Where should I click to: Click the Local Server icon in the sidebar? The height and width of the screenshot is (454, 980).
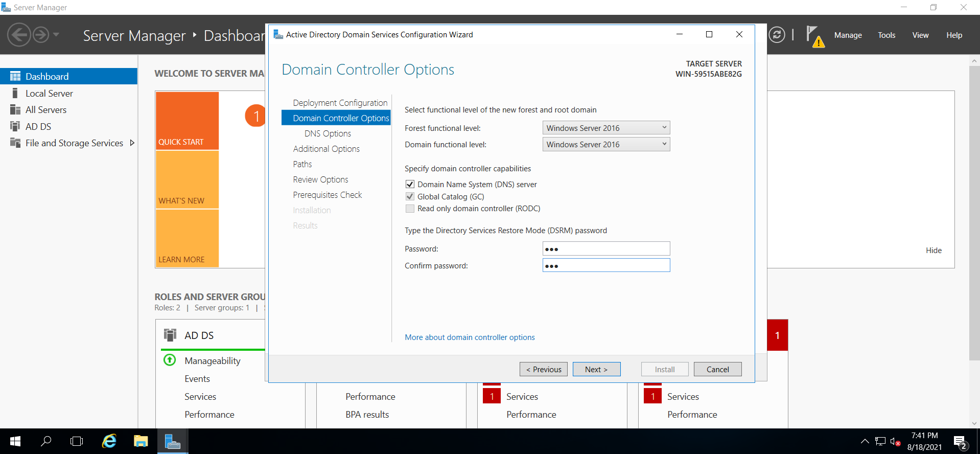point(15,93)
